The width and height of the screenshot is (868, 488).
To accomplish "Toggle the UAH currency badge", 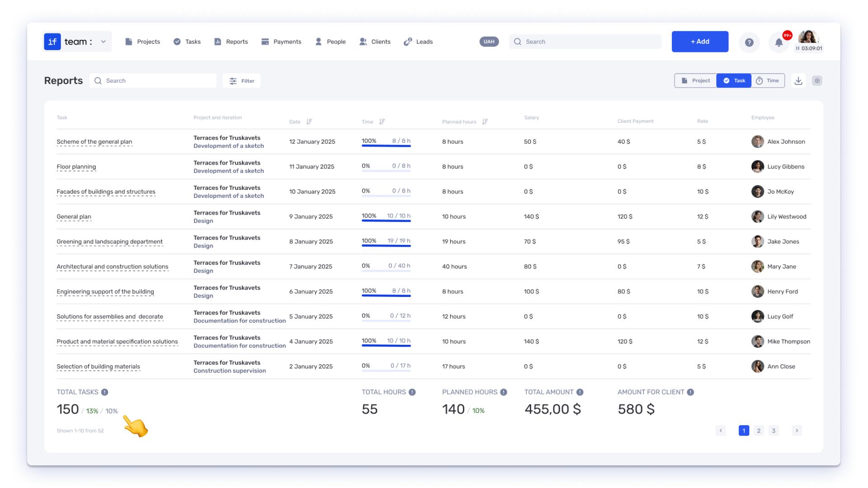I will coord(489,42).
